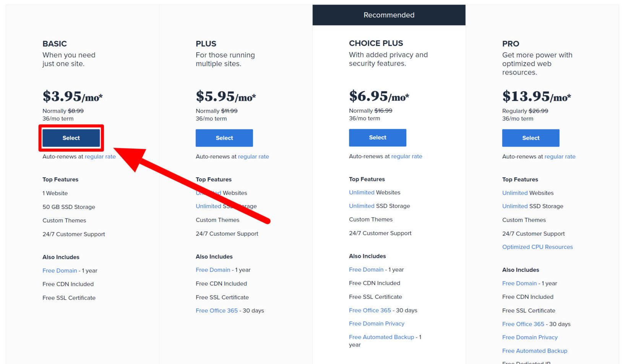
Task: Click Optimized CPU Resources link
Action: tap(537, 247)
